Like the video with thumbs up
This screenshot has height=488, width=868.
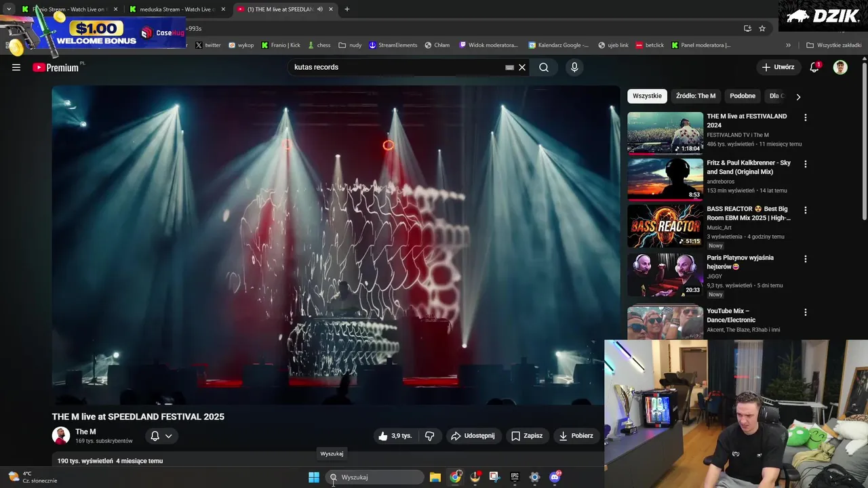[x=395, y=436]
